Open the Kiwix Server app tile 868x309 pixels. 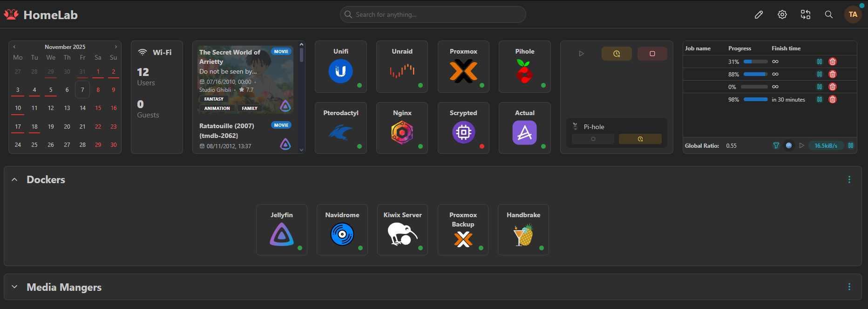coord(402,230)
